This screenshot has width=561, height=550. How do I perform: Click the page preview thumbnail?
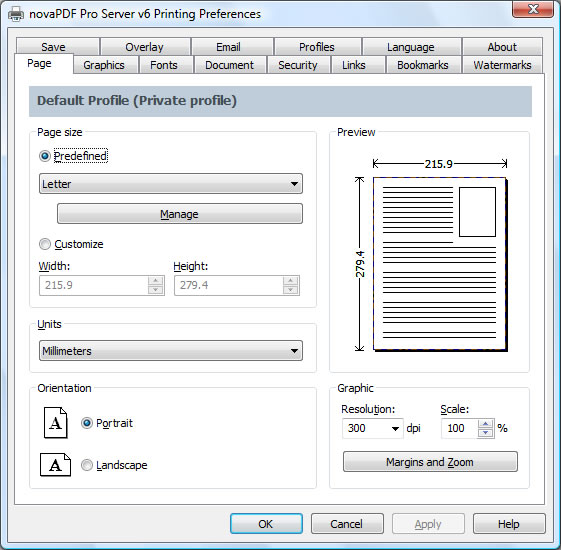click(x=440, y=264)
